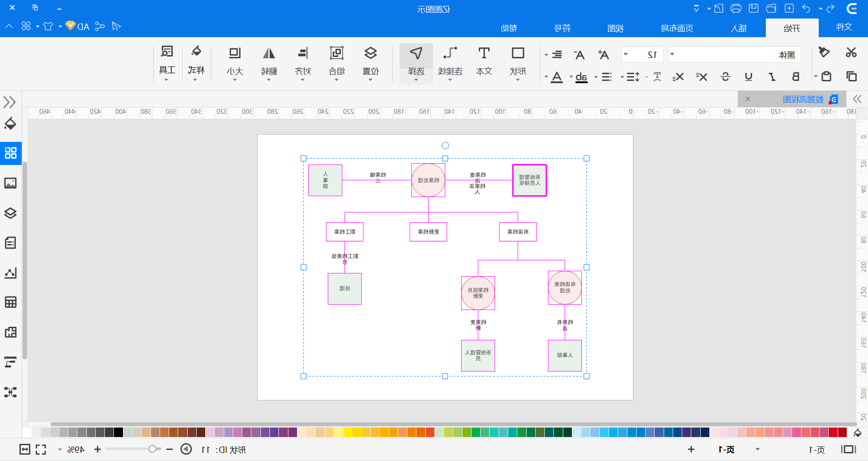Open the bullet list dropdown arrow

(596, 77)
